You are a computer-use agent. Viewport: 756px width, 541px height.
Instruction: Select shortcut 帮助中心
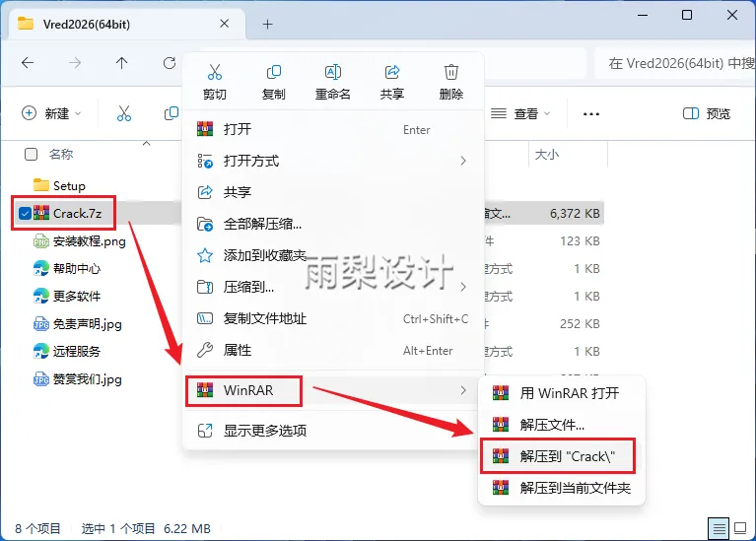pyautogui.click(x=67, y=269)
